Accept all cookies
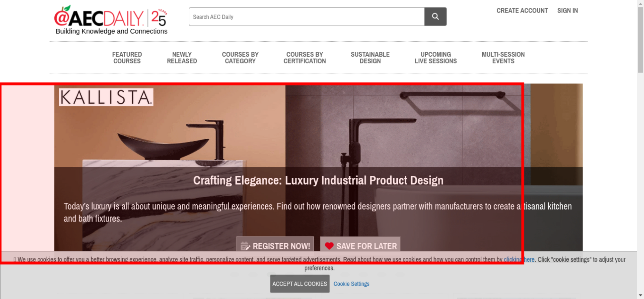 tap(300, 284)
